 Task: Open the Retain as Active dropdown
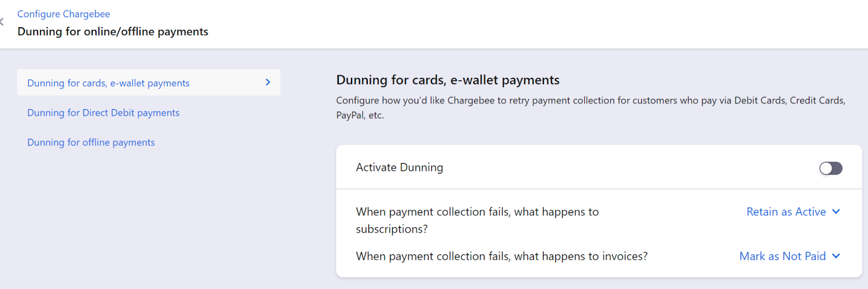tap(786, 212)
